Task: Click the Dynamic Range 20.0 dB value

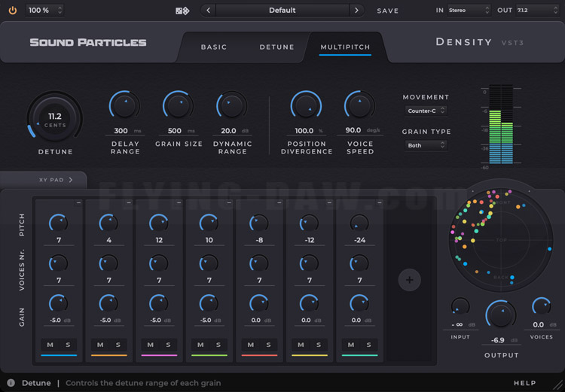Action: [x=232, y=131]
